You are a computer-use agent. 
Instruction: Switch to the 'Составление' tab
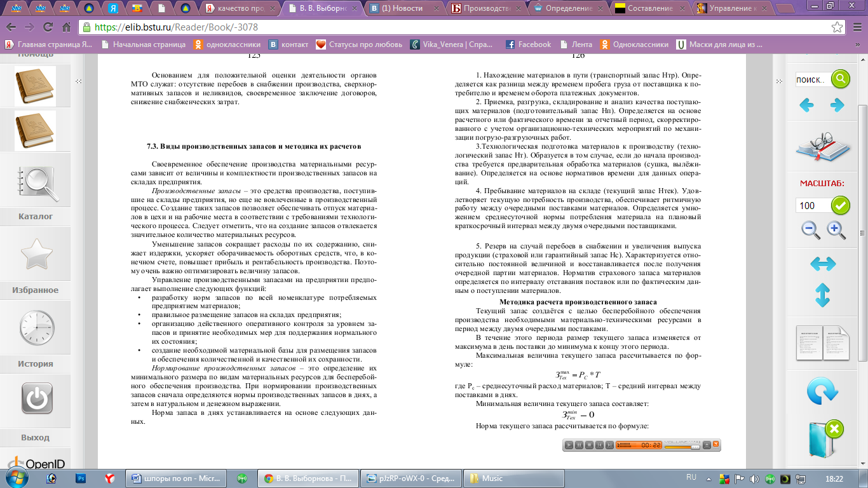(x=650, y=8)
